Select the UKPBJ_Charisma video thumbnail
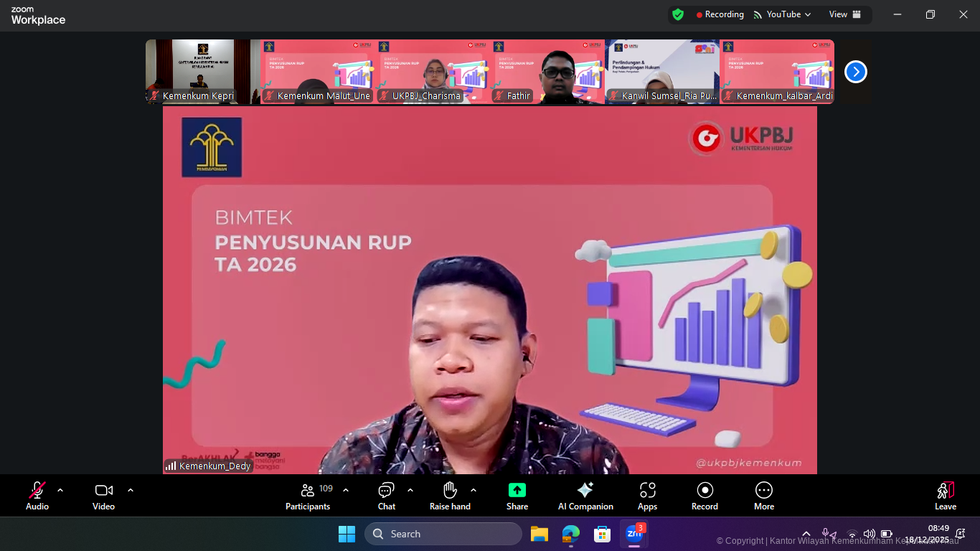The height and width of the screenshot is (551, 980). 433,72
